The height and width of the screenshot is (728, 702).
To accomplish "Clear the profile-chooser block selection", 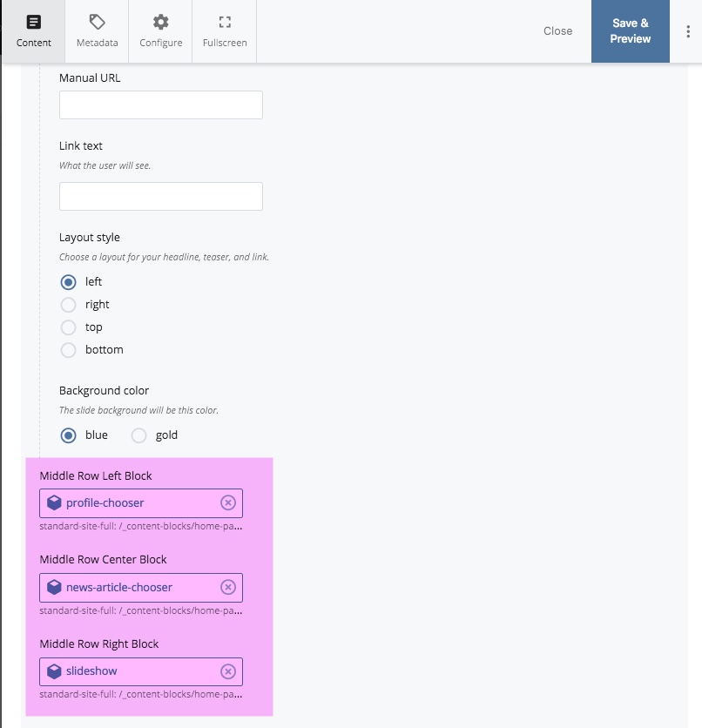I will (228, 502).
